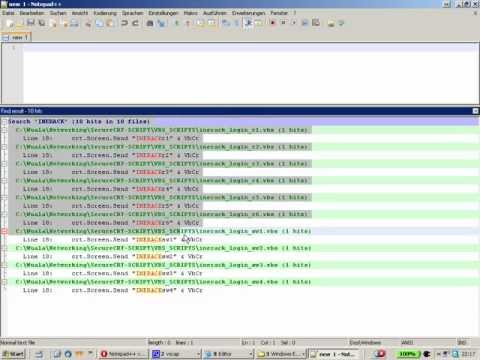Click the Close All toolbar icon
The width and height of the screenshot is (480, 360).
pyautogui.click(x=64, y=23)
